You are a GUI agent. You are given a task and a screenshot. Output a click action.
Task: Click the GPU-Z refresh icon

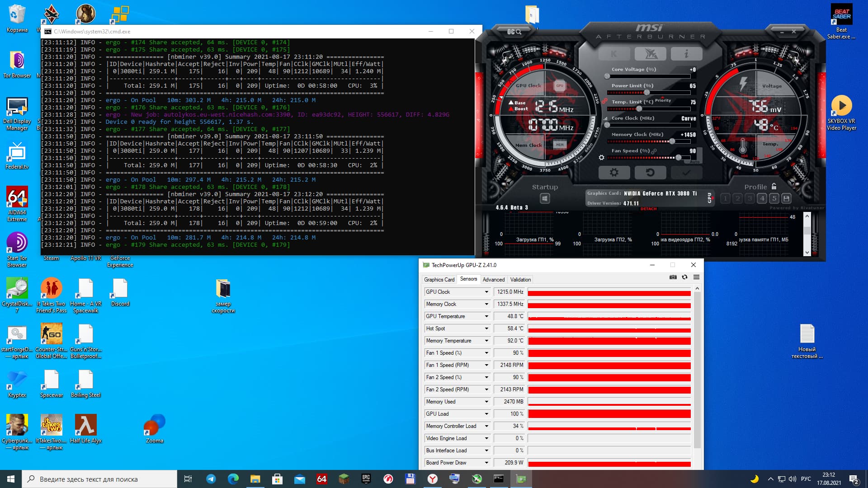click(x=685, y=277)
